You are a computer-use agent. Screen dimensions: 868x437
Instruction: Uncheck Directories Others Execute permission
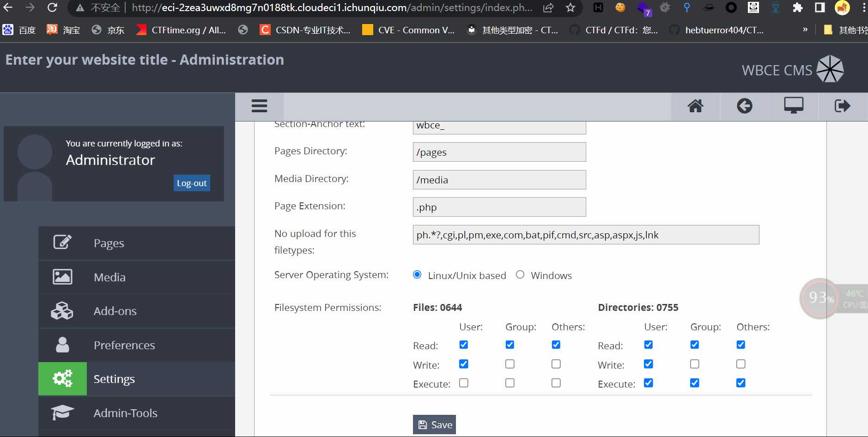point(741,383)
